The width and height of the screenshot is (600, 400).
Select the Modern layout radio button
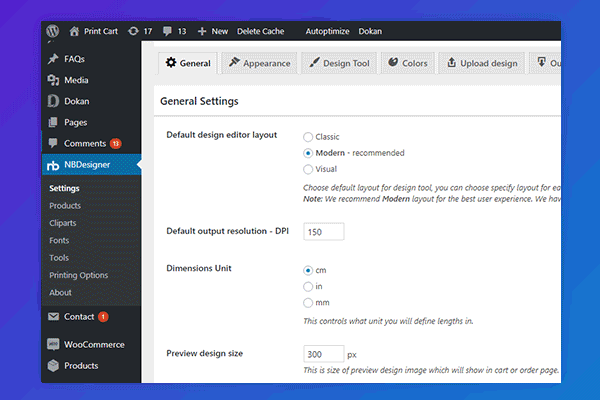pos(308,153)
